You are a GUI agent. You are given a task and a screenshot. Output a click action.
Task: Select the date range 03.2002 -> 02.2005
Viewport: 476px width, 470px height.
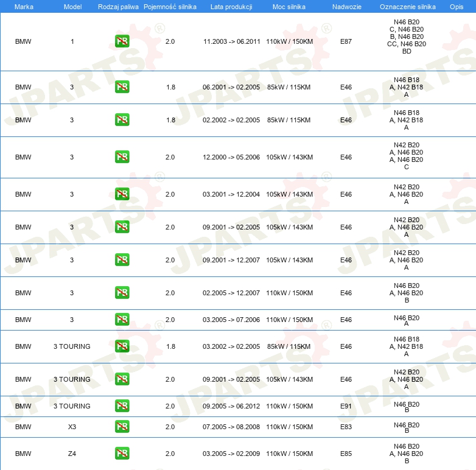click(231, 346)
